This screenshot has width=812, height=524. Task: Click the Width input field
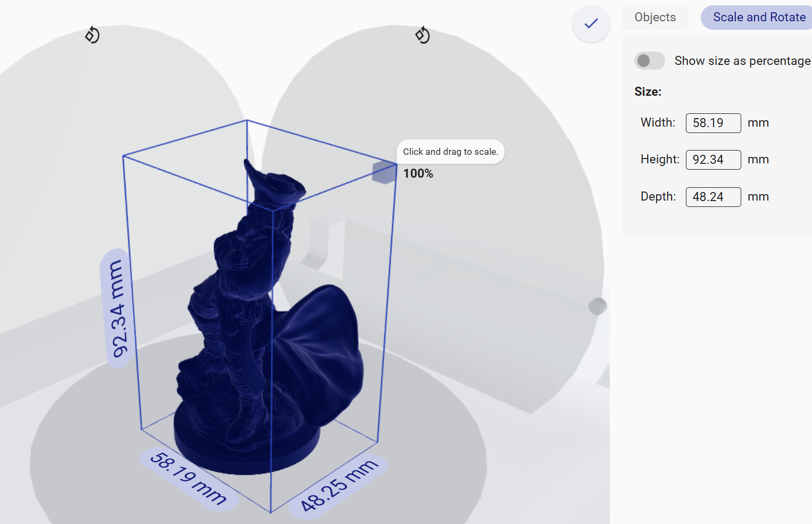click(x=713, y=123)
